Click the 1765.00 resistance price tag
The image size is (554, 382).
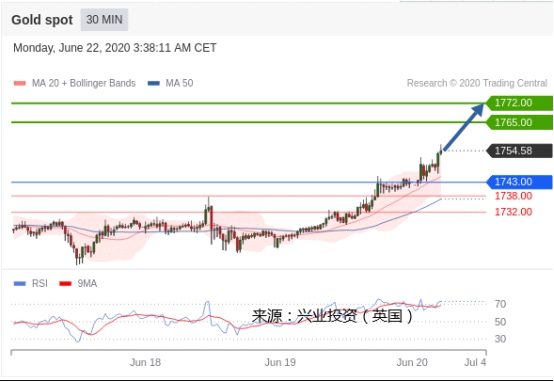coord(519,122)
